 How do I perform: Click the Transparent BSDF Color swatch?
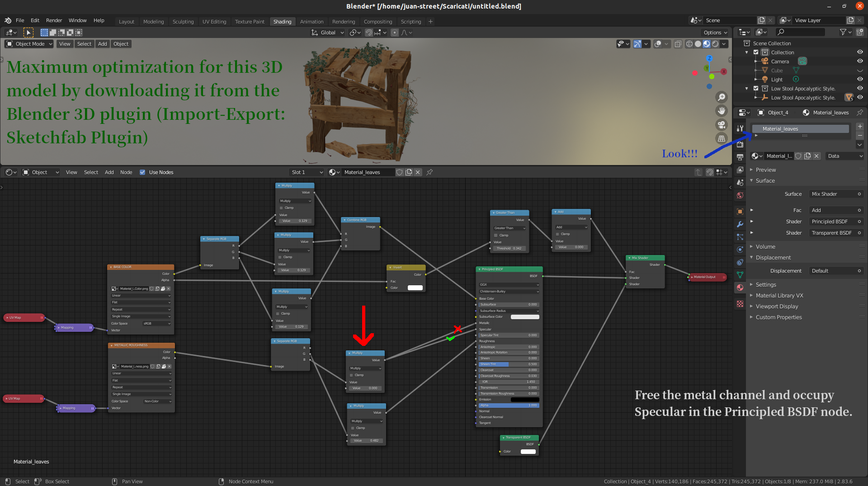[528, 452]
